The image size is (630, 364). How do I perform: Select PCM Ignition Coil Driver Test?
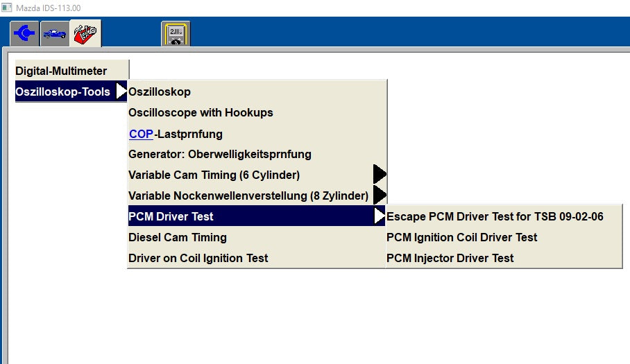462,237
